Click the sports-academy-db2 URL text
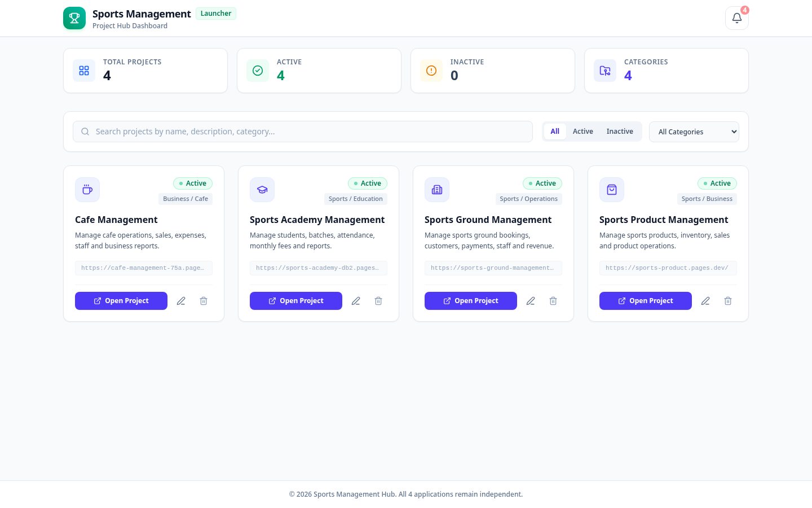 [319, 268]
